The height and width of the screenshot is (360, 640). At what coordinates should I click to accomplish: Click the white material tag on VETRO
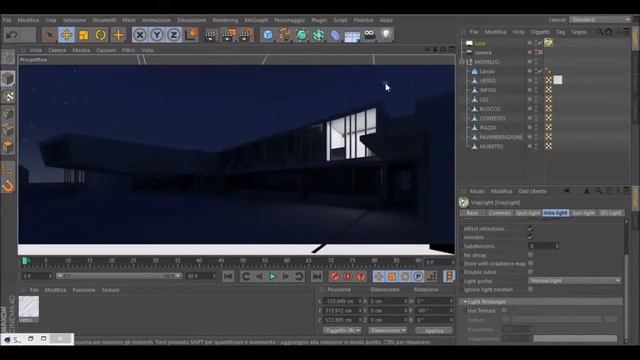(558, 80)
